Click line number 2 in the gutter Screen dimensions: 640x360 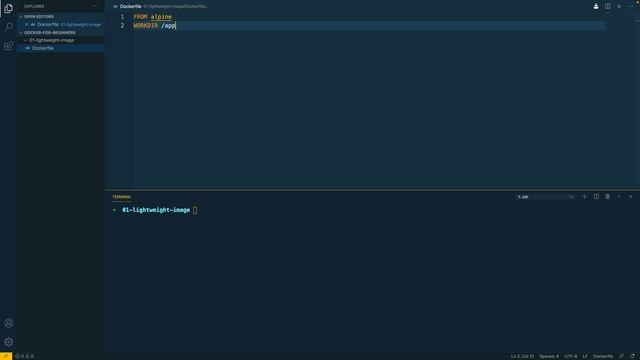click(x=122, y=25)
